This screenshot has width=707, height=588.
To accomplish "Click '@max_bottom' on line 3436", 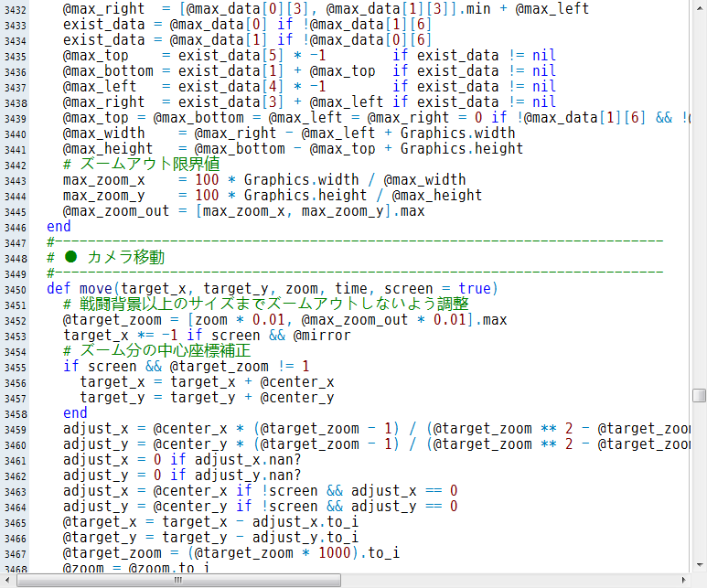I will (108, 70).
